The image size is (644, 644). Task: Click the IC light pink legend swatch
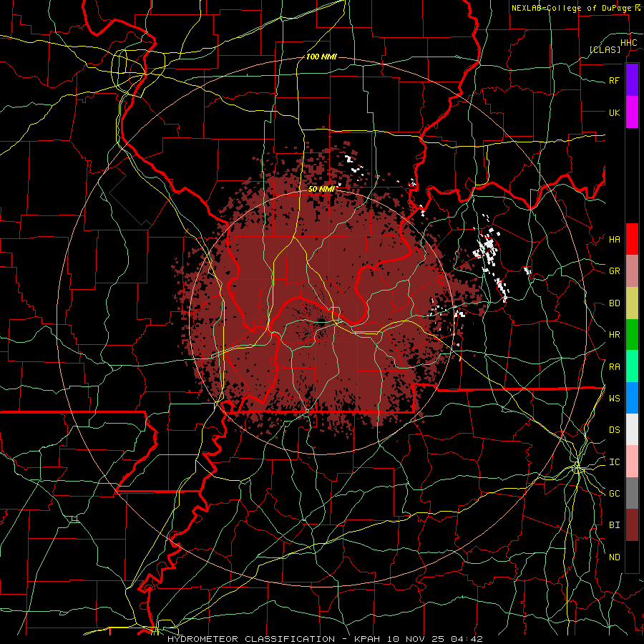[632, 462]
